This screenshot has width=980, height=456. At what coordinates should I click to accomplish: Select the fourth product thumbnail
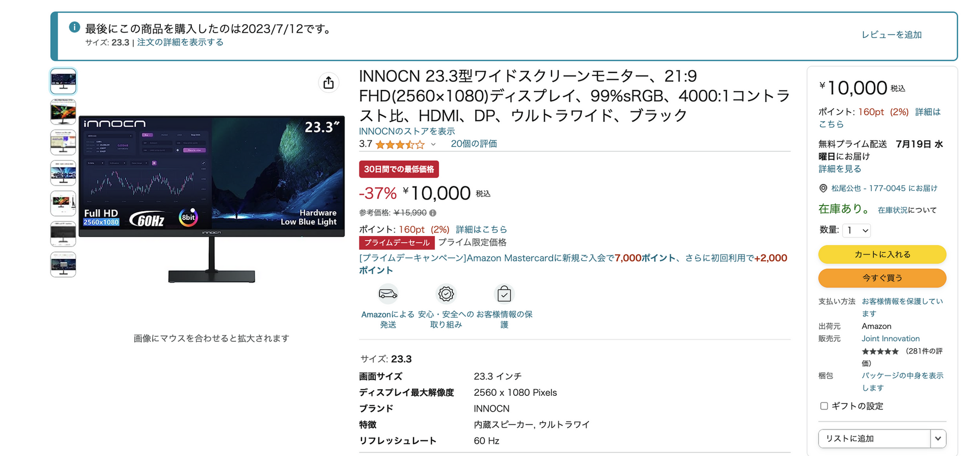click(x=63, y=173)
